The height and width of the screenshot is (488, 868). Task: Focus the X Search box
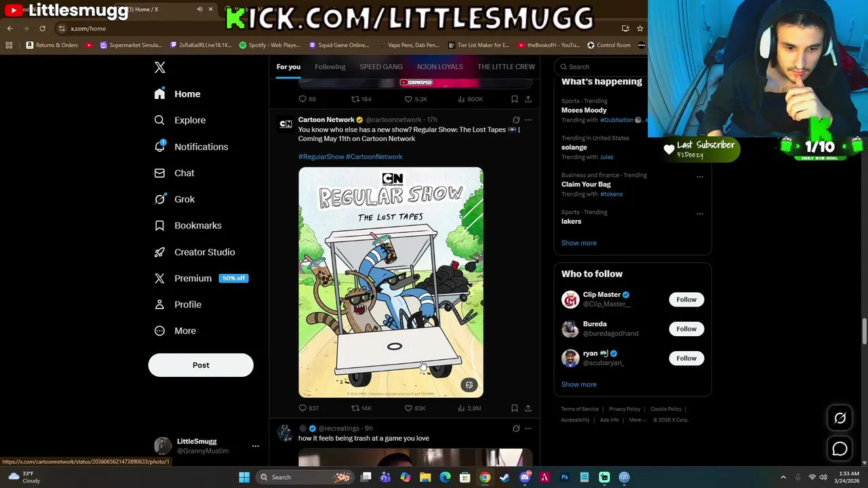600,66
